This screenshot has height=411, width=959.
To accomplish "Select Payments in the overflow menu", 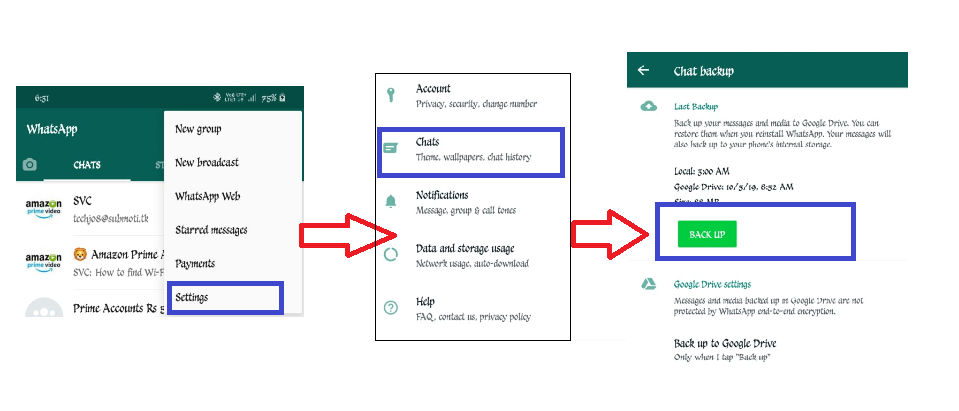I will pyautogui.click(x=194, y=264).
